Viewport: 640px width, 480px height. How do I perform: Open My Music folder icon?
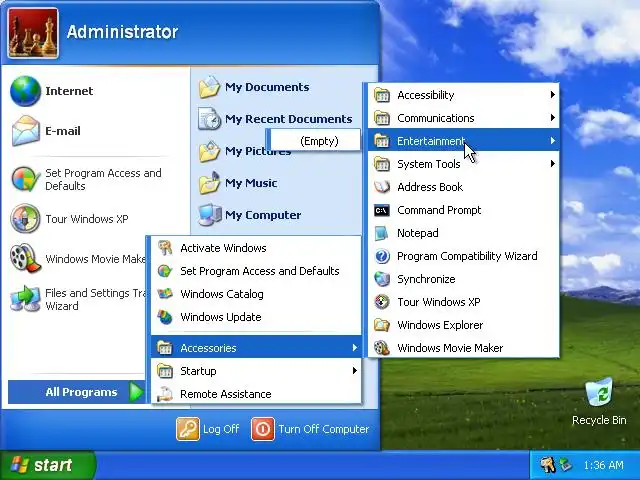[x=209, y=183]
